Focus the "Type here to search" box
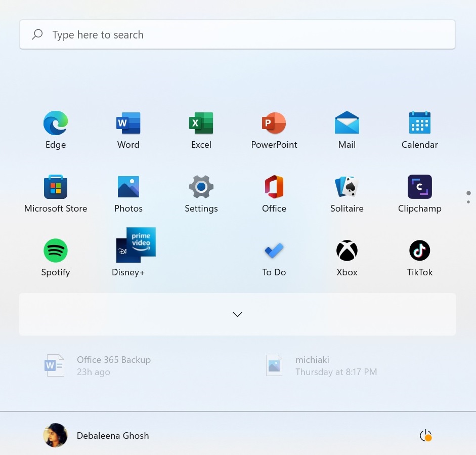 (x=237, y=34)
